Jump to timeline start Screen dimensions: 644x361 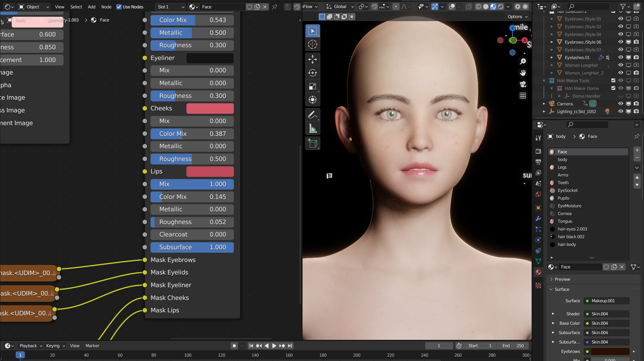251,346
